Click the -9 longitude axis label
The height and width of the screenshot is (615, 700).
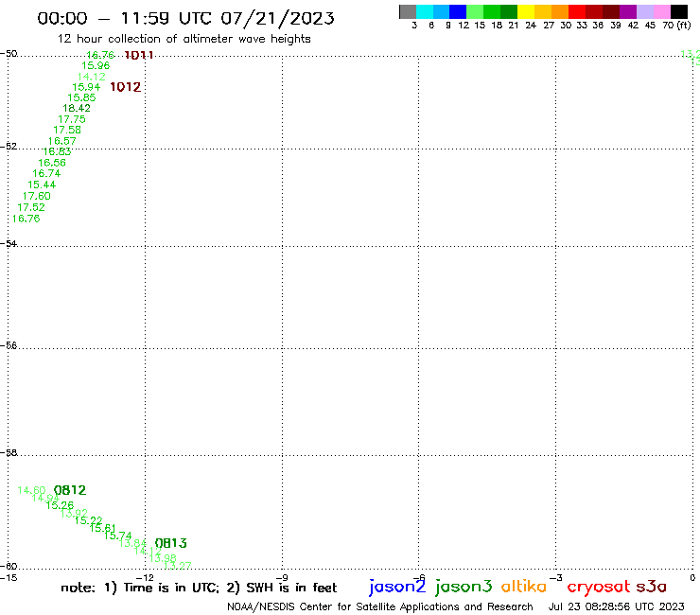click(x=282, y=578)
